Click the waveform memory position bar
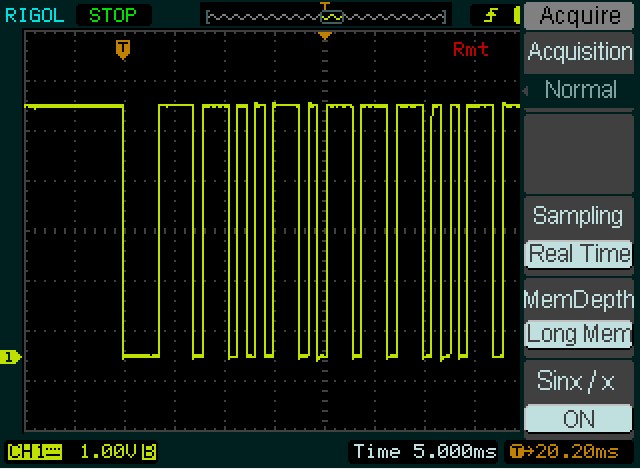 pyautogui.click(x=324, y=17)
